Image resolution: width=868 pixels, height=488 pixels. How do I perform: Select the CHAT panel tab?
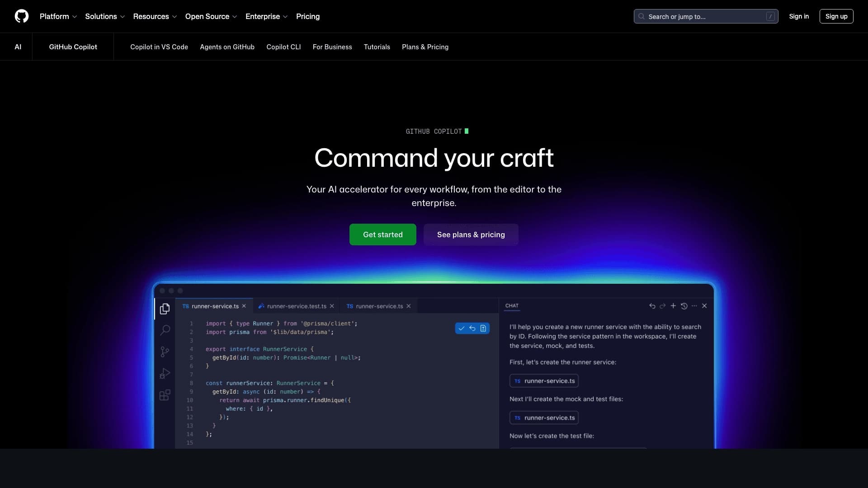[512, 306]
